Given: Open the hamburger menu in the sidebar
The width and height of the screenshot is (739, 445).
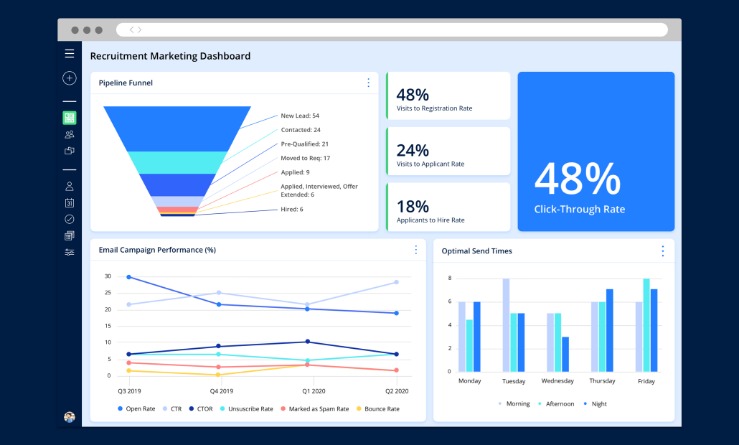Looking at the screenshot, I should pyautogui.click(x=69, y=54).
